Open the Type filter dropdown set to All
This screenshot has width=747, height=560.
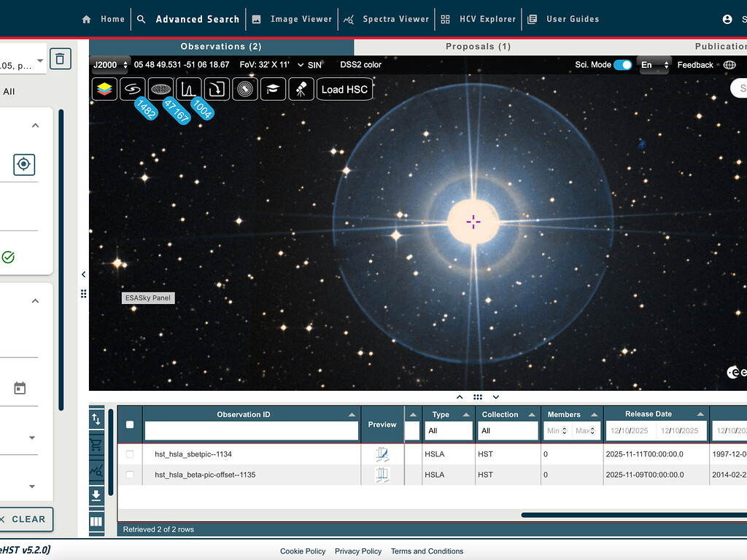[x=448, y=431]
